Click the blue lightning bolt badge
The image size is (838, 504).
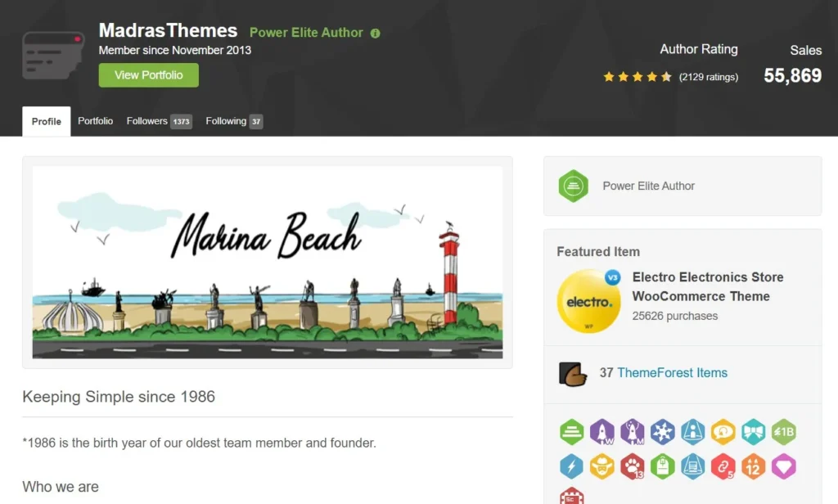click(x=572, y=466)
